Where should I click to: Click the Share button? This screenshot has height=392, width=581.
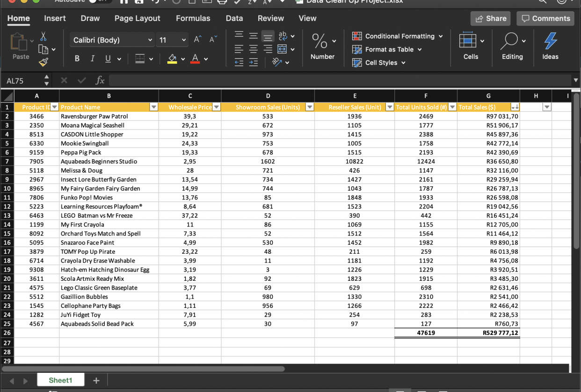(x=491, y=19)
